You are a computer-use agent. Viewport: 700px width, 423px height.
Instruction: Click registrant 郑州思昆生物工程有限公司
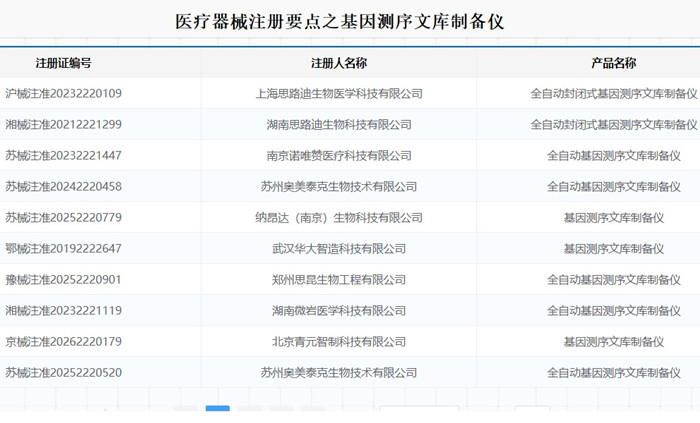point(339,279)
